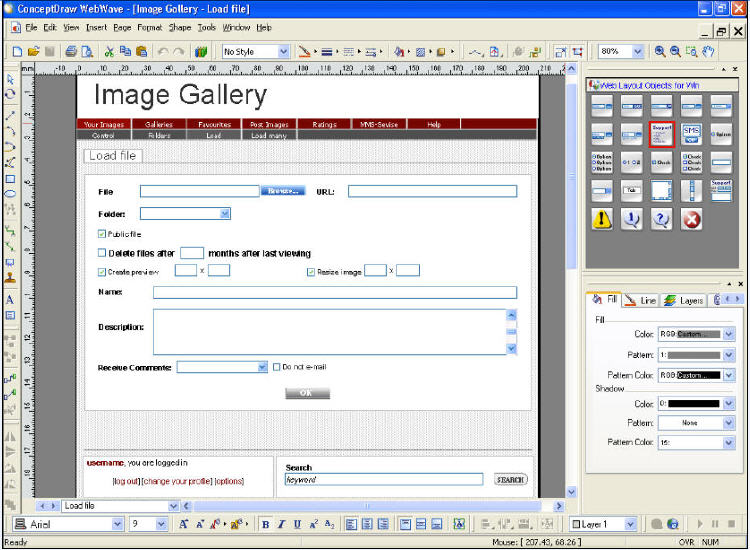Click the superscript A² icon

coord(314,524)
